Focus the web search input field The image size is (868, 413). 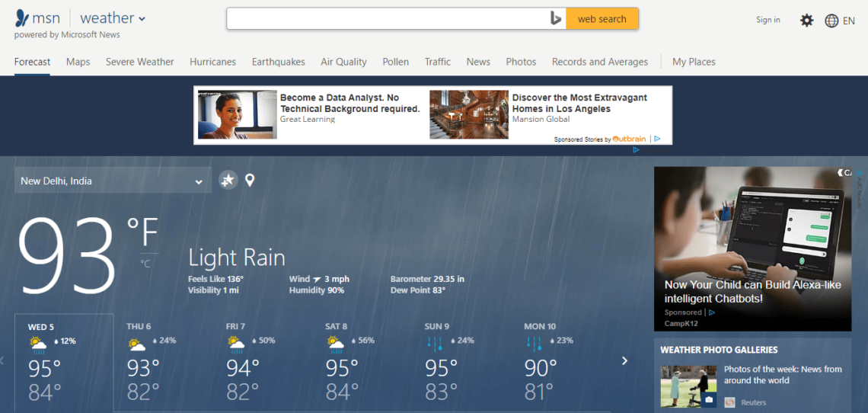[x=388, y=19]
